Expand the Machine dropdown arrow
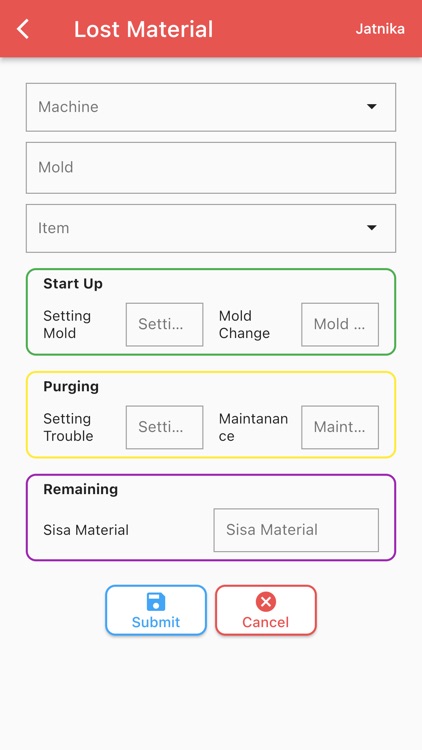 [x=372, y=107]
